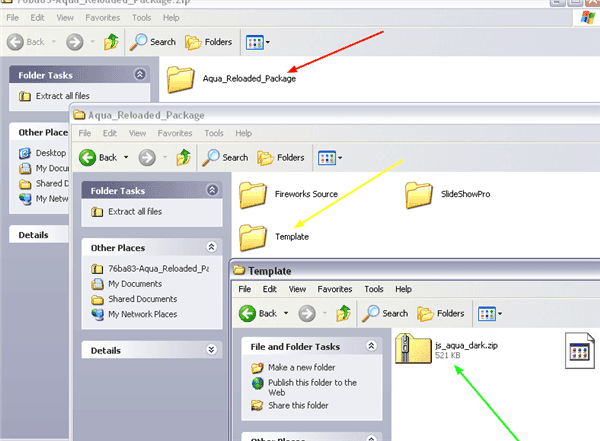Open Help menu in Template window
The width and height of the screenshot is (600, 441).
click(x=403, y=289)
